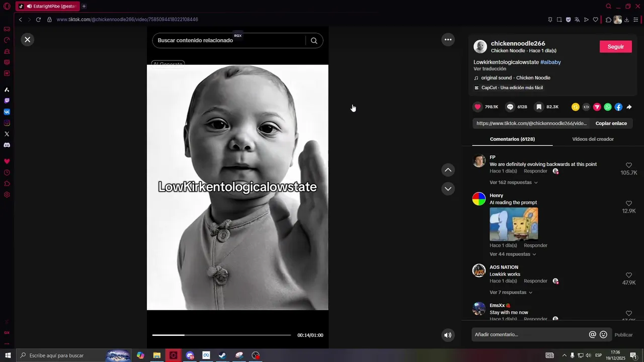Open 'original sound - Chicken Noodle' link
Image resolution: width=644 pixels, height=362 pixels.
pyautogui.click(x=515, y=78)
